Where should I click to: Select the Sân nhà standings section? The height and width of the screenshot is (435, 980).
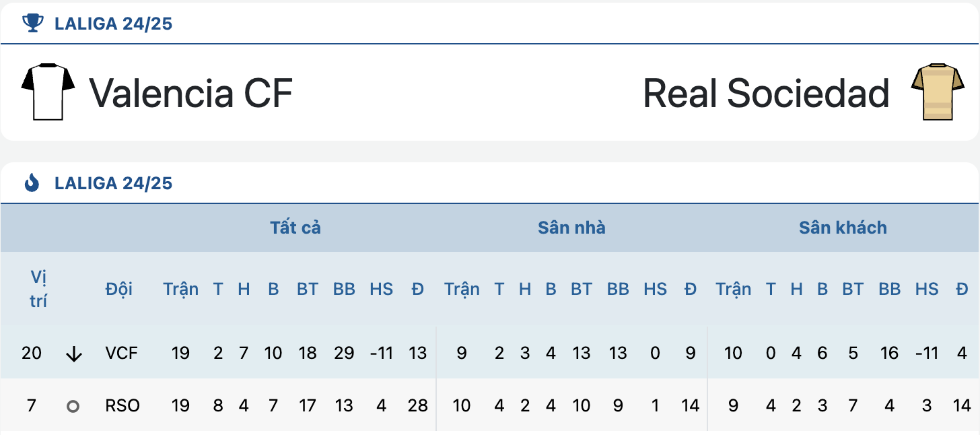pos(571,228)
